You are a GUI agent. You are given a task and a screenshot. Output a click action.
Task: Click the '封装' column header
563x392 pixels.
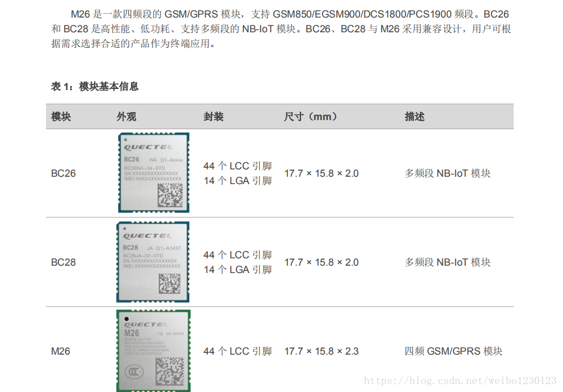click(x=214, y=117)
